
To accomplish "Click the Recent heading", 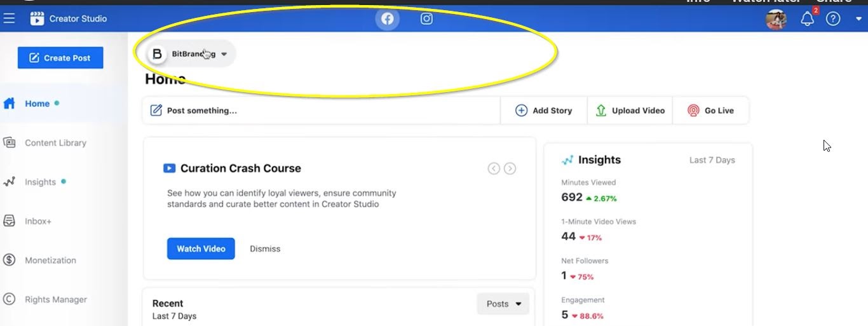I will click(168, 303).
